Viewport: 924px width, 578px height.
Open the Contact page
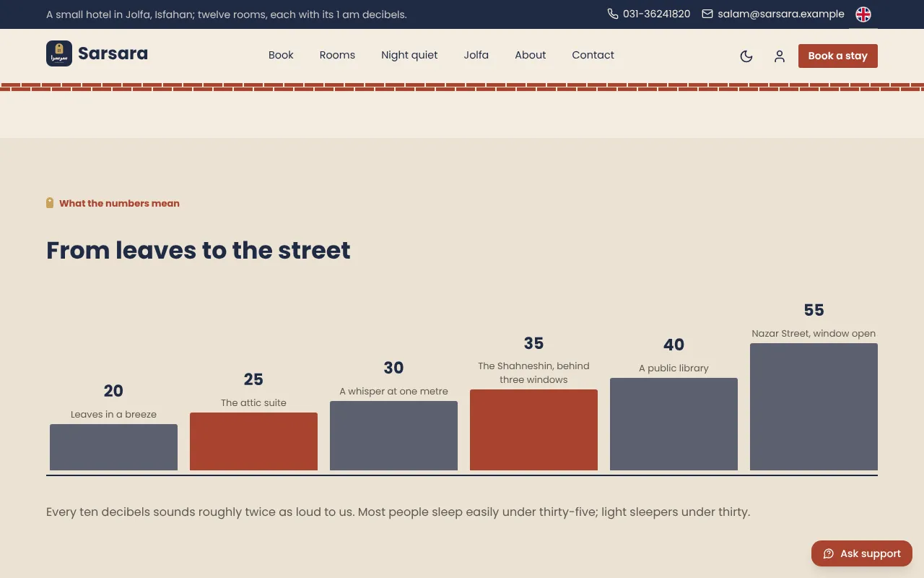593,55
